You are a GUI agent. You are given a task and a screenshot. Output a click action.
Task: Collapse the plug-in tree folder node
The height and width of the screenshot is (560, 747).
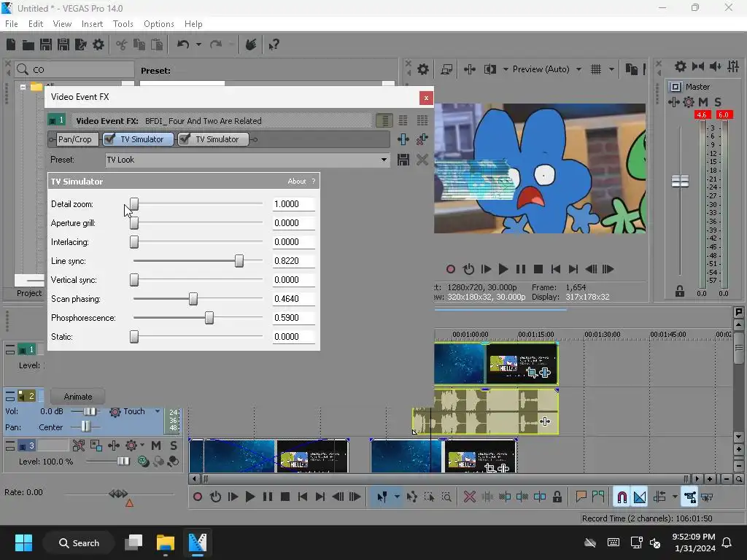point(23,87)
